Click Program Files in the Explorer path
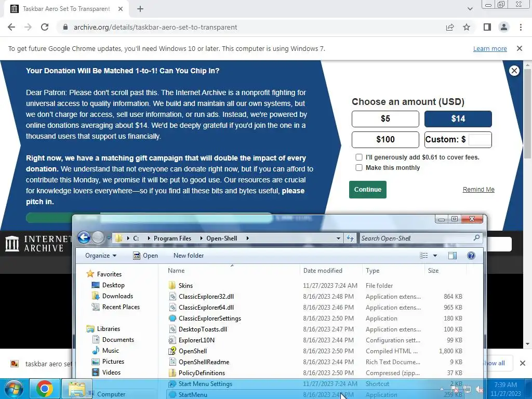Screen dimensions: 532x399 (172, 238)
